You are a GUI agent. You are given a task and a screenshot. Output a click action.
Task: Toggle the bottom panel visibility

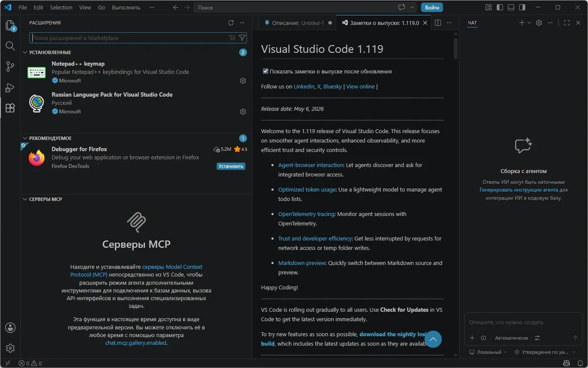(511, 7)
